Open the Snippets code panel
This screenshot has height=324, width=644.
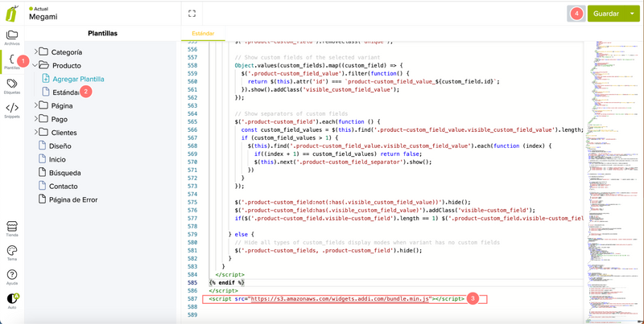point(11,110)
